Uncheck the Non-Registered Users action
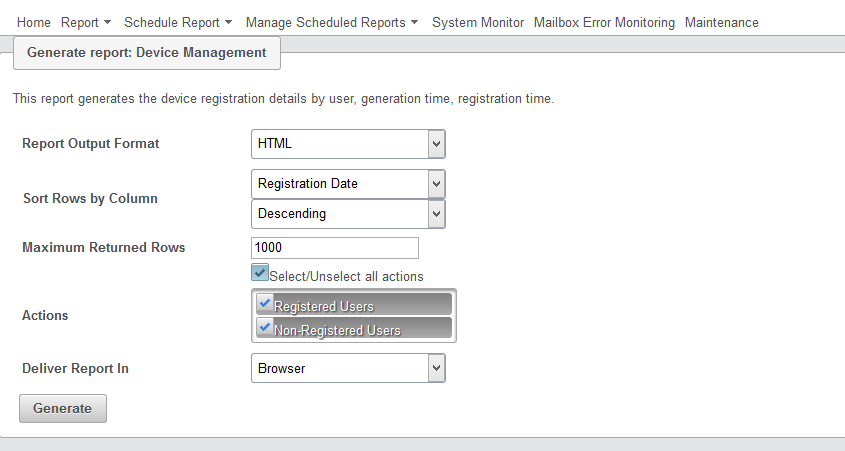The height and width of the screenshot is (451, 845). coord(265,328)
